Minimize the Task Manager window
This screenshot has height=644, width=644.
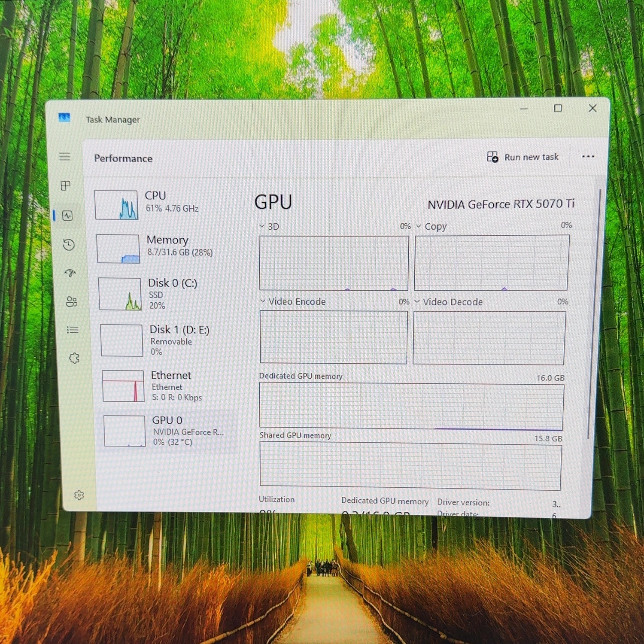click(524, 109)
